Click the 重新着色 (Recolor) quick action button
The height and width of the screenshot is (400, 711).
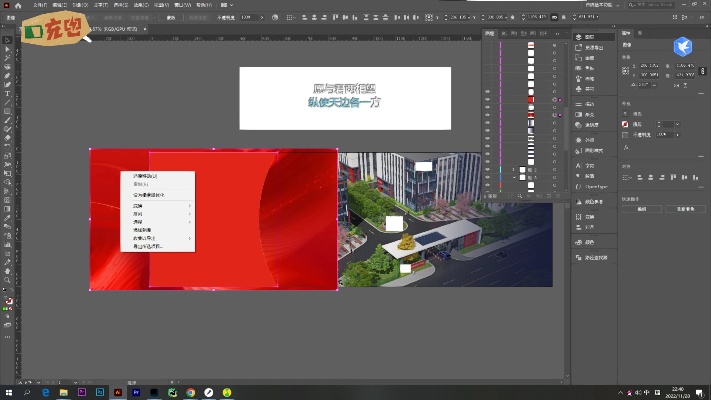click(x=685, y=209)
